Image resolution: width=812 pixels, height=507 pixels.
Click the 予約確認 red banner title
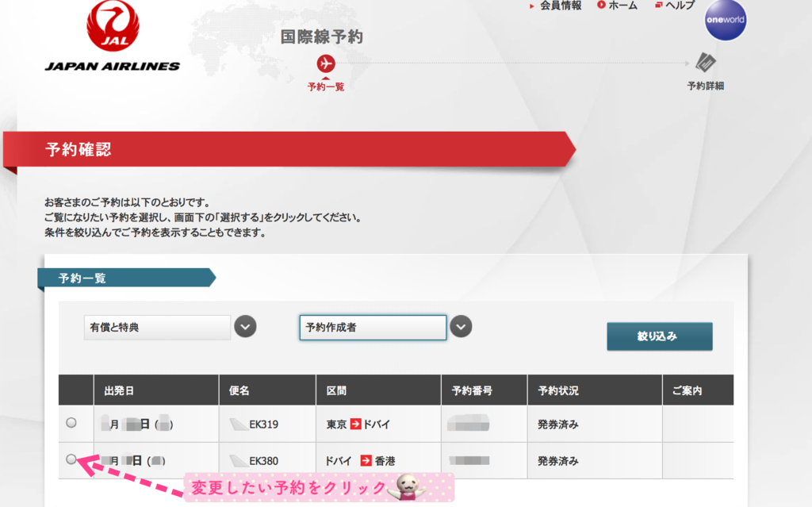point(79,149)
